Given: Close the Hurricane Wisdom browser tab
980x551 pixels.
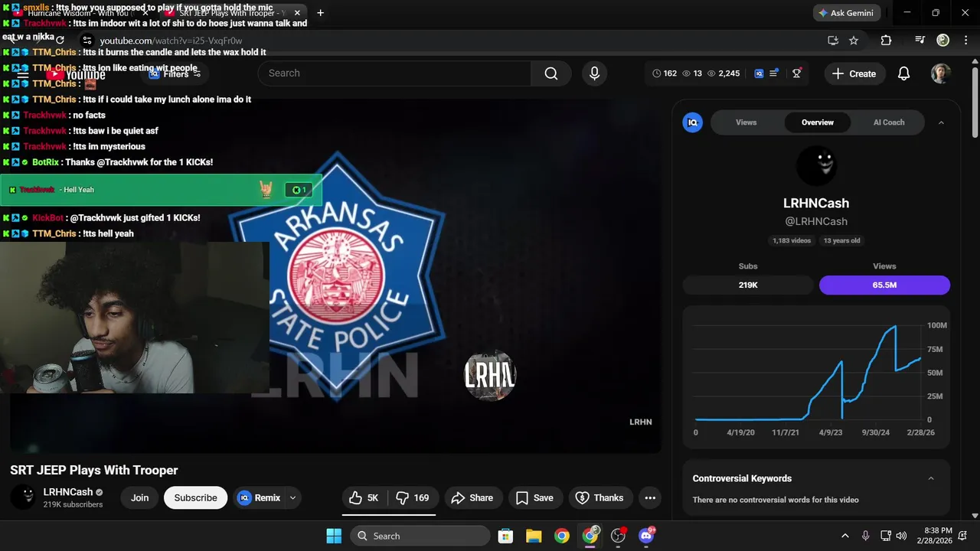Looking at the screenshot, I should click(145, 13).
